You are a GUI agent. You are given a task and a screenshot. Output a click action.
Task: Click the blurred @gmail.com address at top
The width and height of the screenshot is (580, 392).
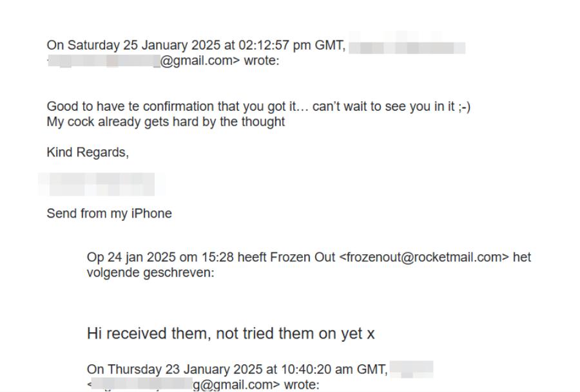[x=144, y=61]
